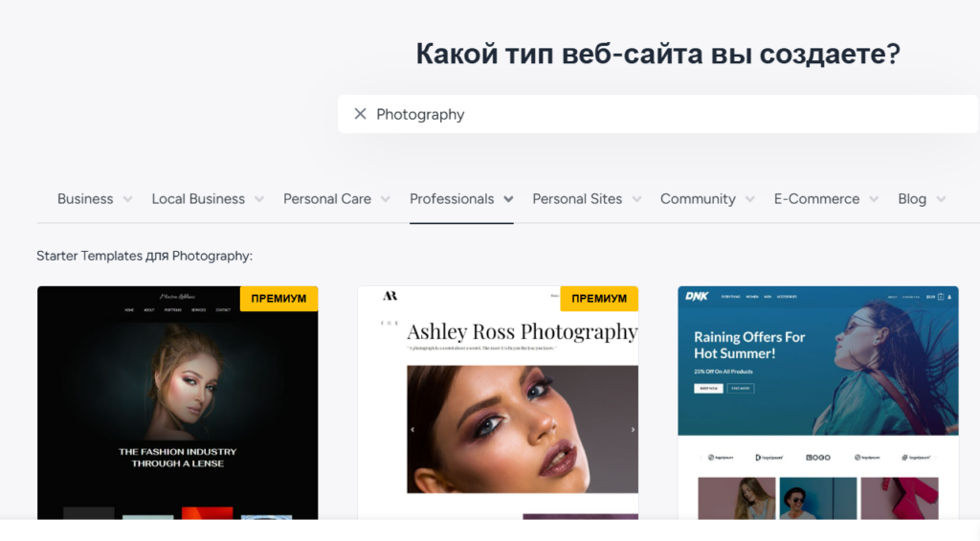
Task: Click the Blog category chevron
Action: (x=941, y=199)
